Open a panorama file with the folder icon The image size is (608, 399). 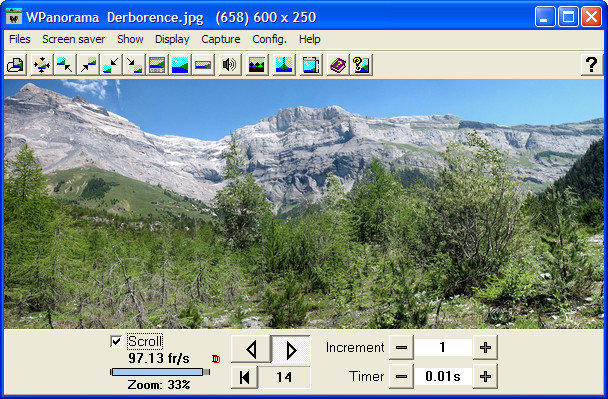[x=16, y=64]
